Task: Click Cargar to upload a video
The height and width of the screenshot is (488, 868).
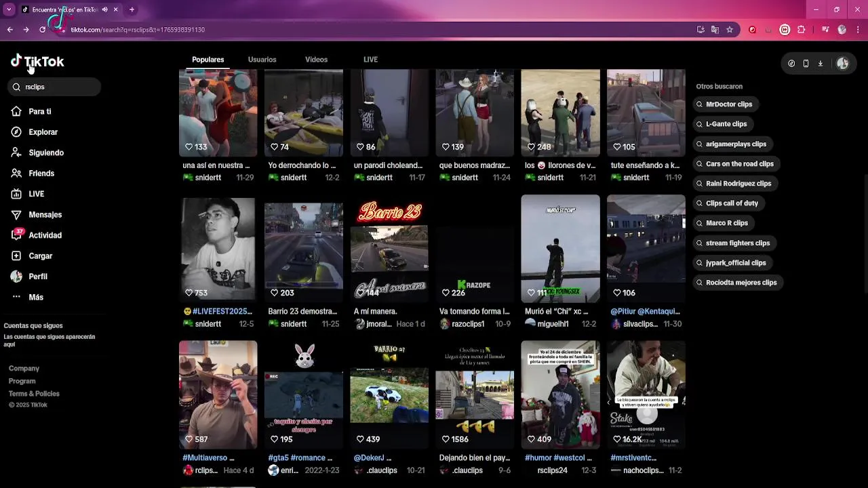Action: (31, 256)
